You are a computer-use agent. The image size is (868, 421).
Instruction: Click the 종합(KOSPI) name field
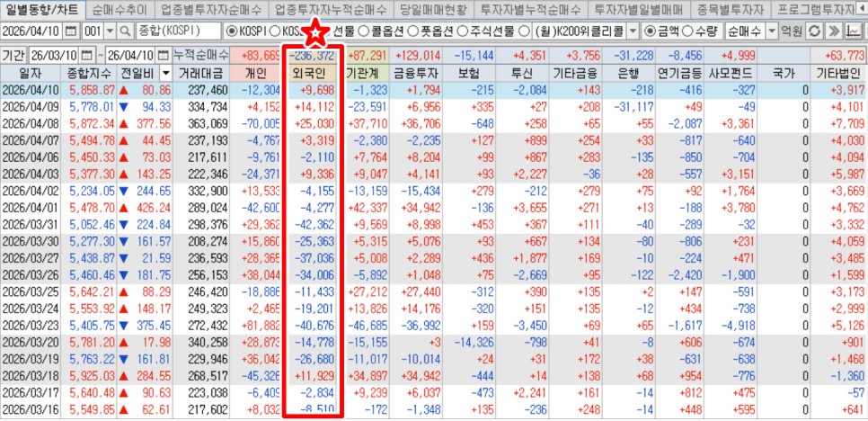(x=178, y=31)
